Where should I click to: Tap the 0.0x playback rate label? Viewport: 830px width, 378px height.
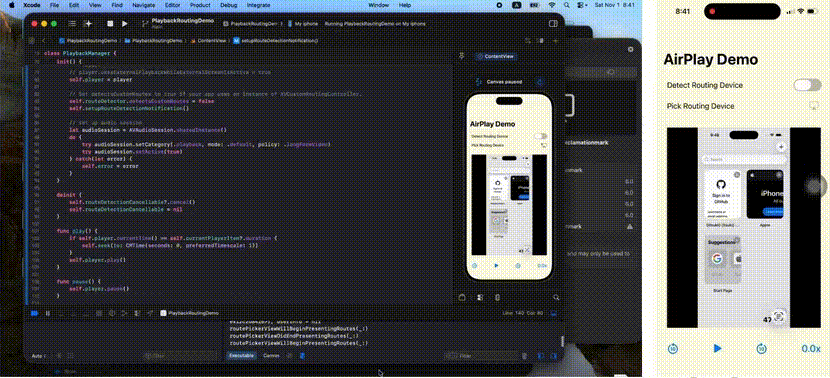(x=811, y=348)
